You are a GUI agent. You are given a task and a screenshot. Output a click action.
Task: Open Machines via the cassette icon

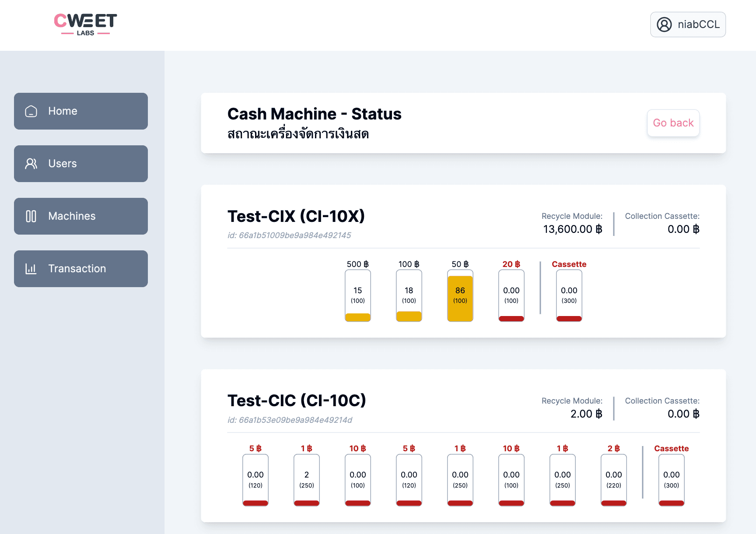point(31,216)
